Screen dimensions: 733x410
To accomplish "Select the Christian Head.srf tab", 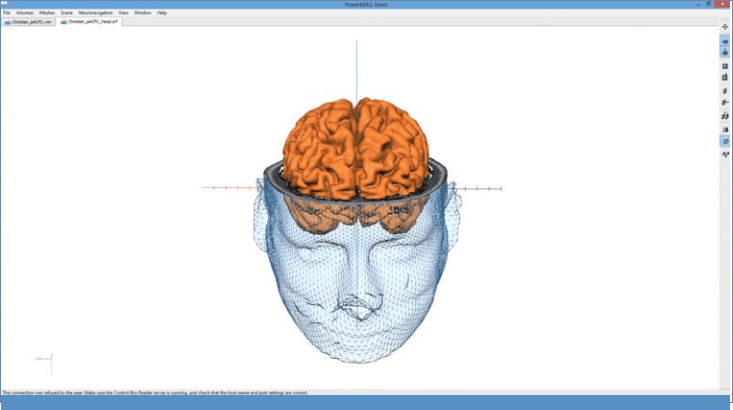I will (x=89, y=21).
